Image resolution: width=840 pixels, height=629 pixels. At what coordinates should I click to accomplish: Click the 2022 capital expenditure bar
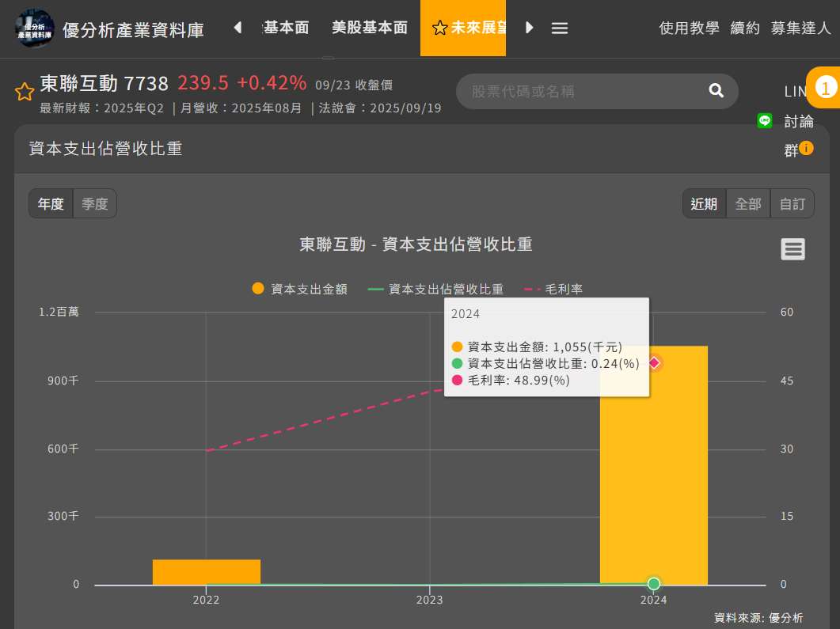click(x=207, y=572)
